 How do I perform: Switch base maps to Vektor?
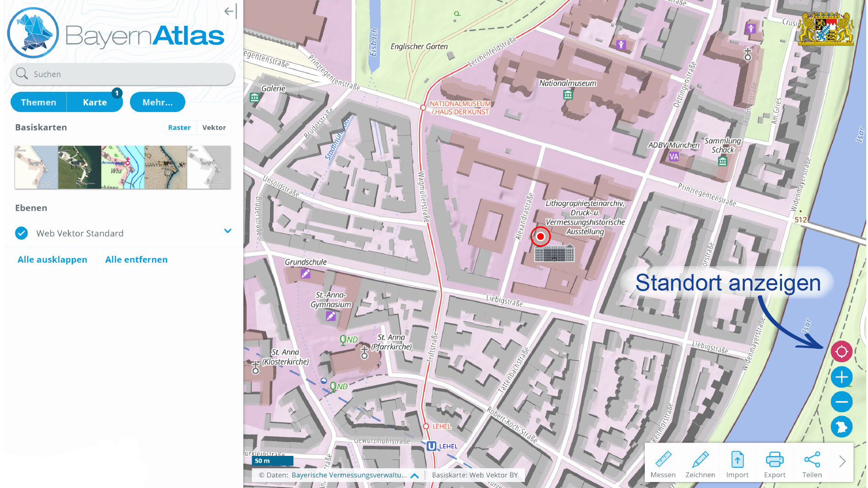tap(214, 128)
